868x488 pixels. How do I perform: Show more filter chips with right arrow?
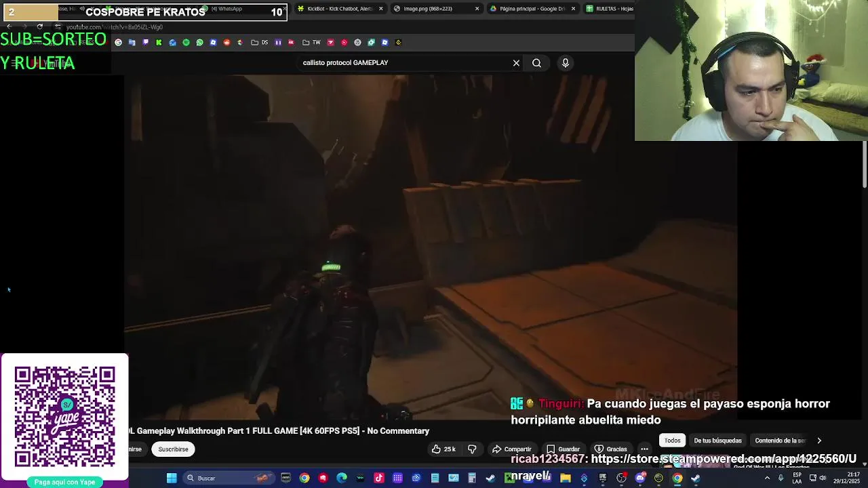tap(818, 441)
